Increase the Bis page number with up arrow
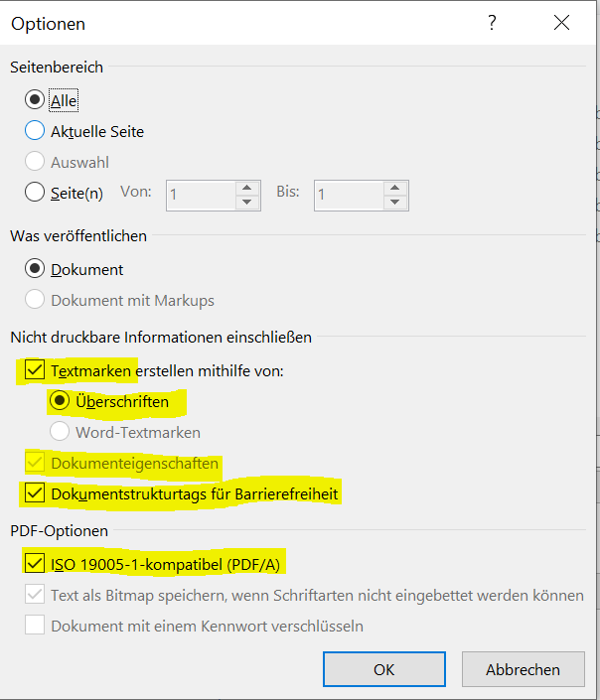 pos(395,188)
